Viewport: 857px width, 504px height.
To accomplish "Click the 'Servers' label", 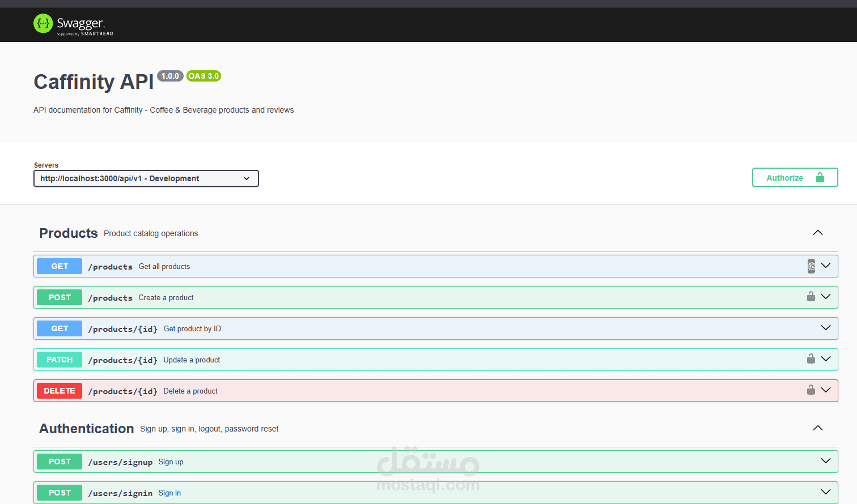I will (46, 165).
